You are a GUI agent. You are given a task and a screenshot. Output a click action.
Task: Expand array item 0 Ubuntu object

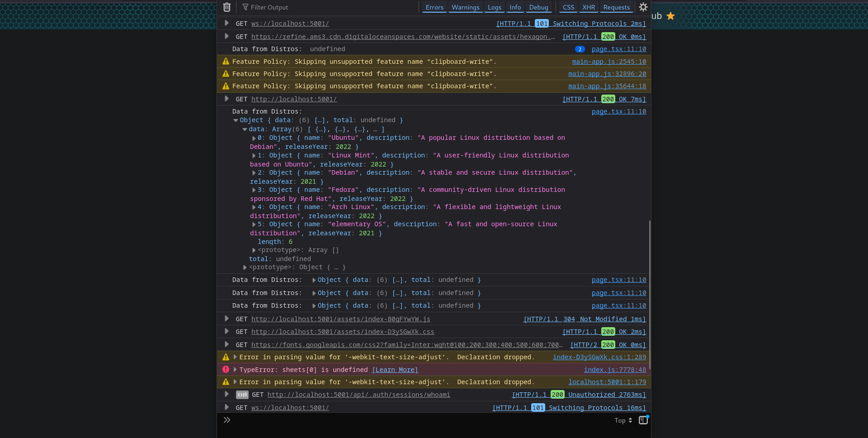point(254,138)
